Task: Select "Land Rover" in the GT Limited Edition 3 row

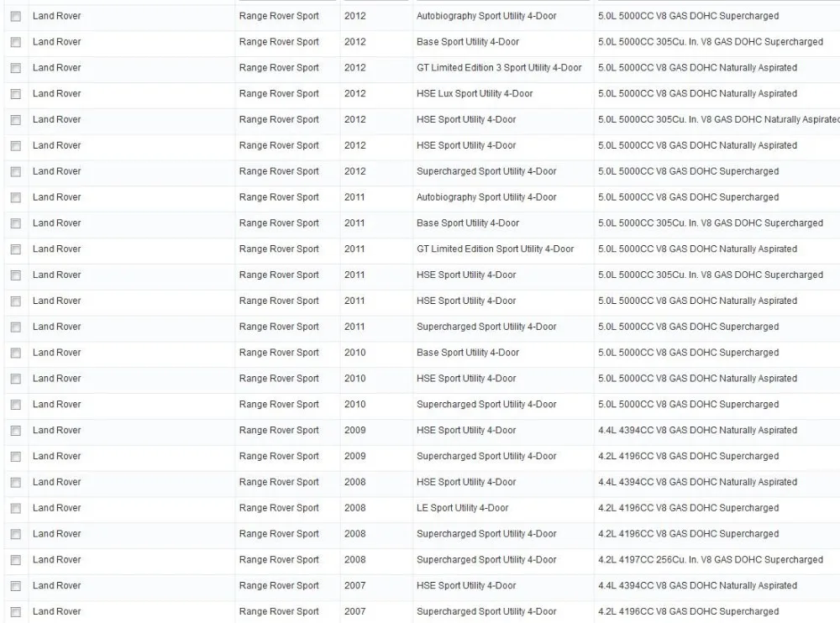Action: [57, 68]
